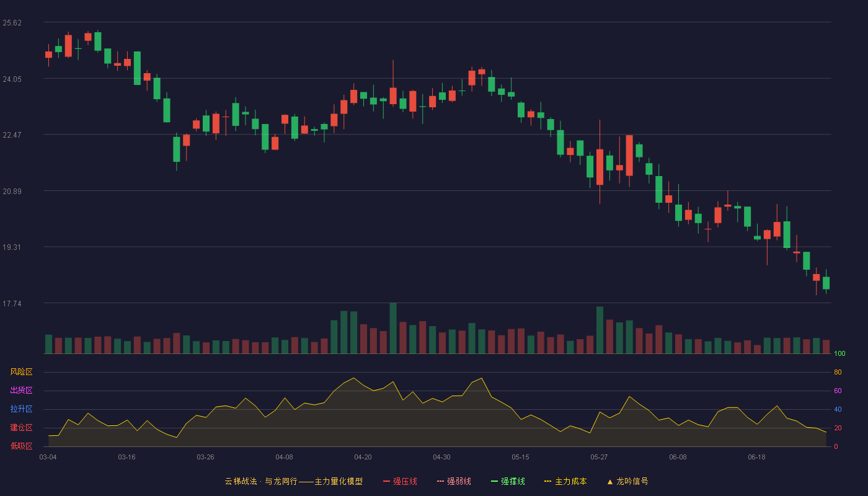
Task: Toggle the 强弱线 legend series
Action: 454,481
